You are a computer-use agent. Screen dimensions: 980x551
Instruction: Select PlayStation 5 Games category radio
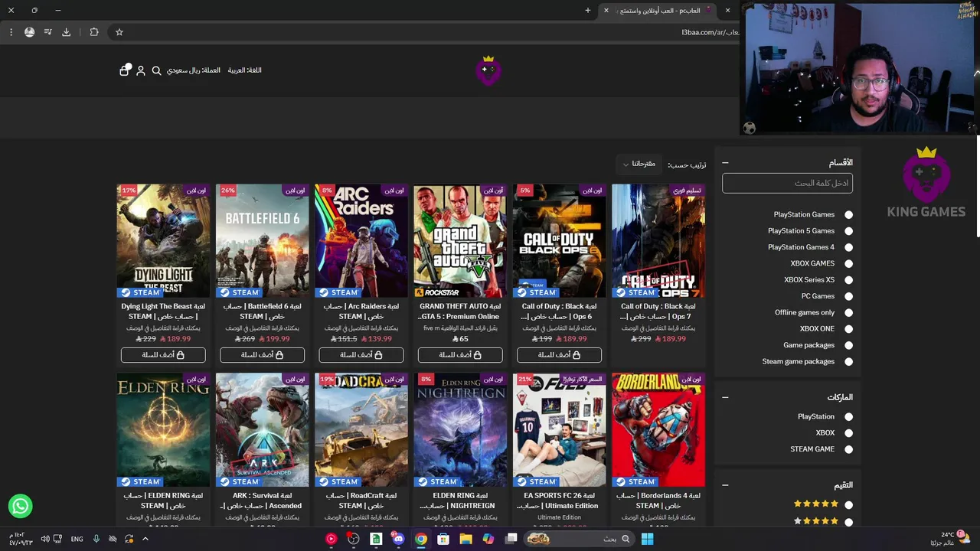(848, 231)
